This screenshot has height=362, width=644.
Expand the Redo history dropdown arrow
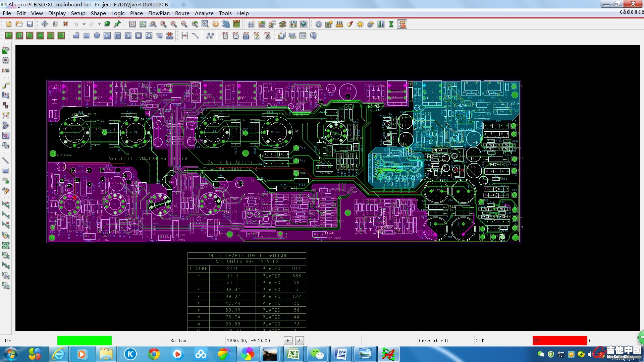point(99,24)
